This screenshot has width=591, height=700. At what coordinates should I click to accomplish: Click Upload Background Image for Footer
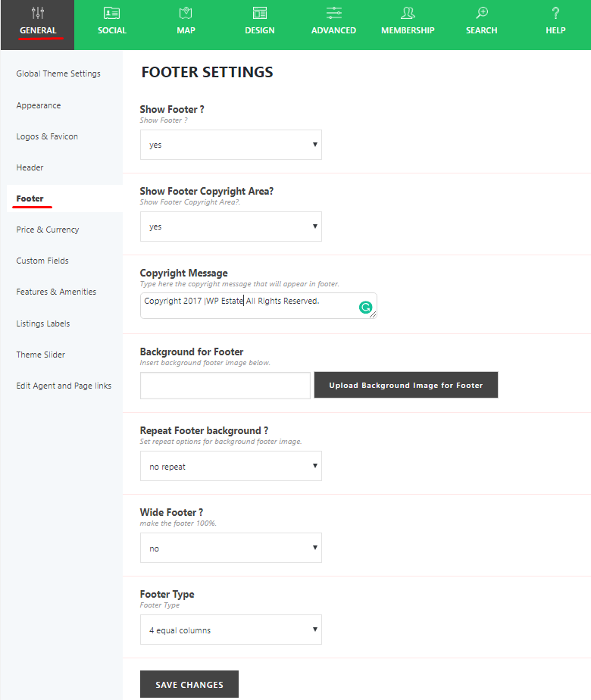tap(405, 385)
